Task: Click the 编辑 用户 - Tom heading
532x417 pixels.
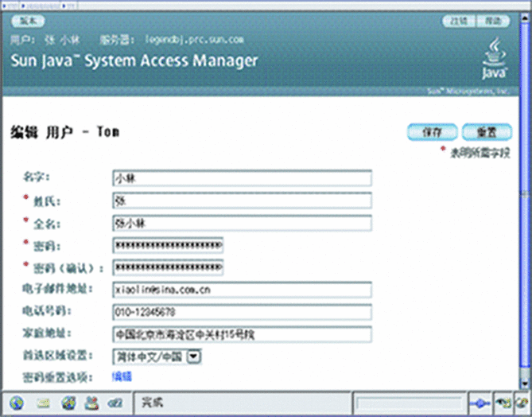Action: [x=64, y=132]
